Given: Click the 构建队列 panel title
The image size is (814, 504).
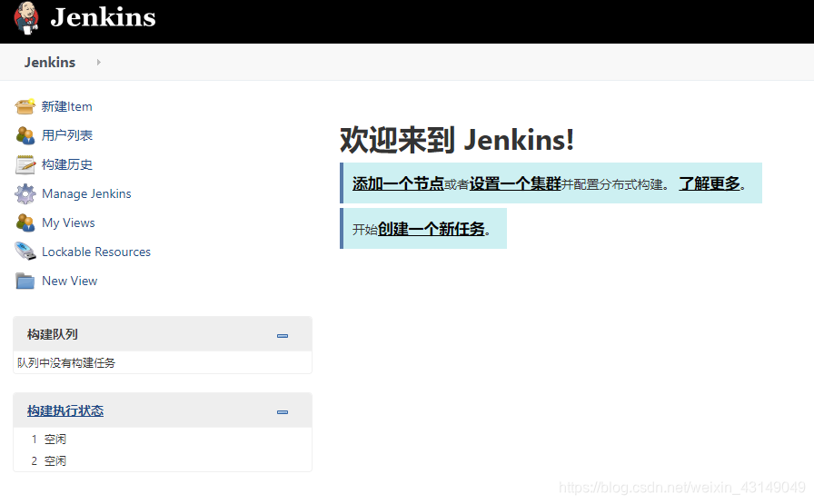Looking at the screenshot, I should 53,334.
